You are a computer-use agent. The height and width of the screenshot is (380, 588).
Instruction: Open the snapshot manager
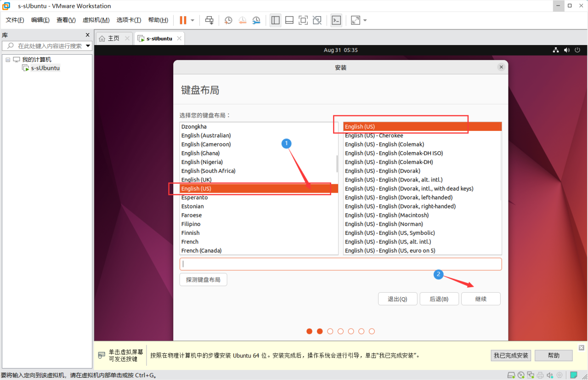[x=256, y=20]
